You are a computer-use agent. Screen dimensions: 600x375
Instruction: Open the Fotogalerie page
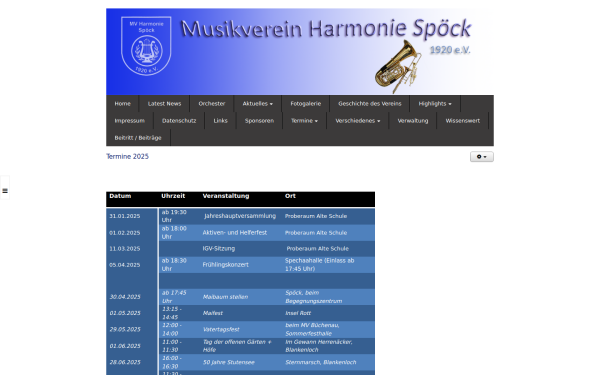tap(305, 104)
